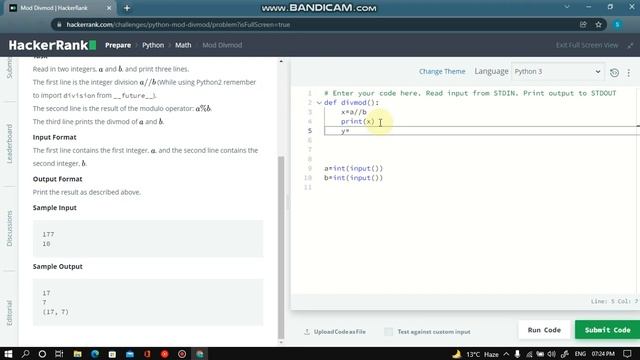Open Chrome browser in taskbar
The image size is (640, 360).
click(x=200, y=354)
